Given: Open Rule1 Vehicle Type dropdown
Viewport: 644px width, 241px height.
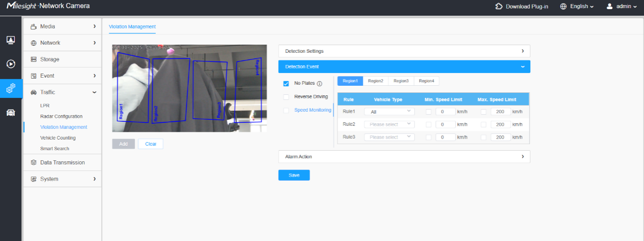Looking at the screenshot, I should click(x=389, y=111).
